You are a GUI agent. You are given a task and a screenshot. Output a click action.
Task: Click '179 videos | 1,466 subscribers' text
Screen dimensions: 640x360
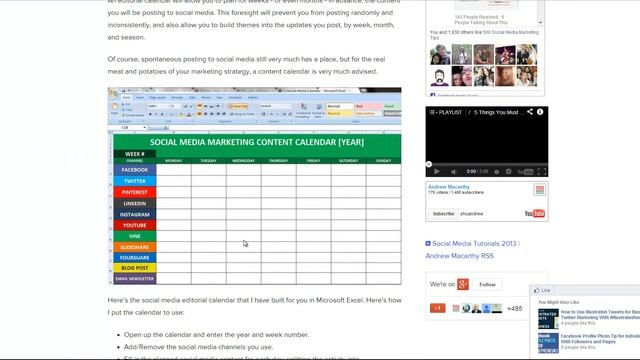coord(456,192)
